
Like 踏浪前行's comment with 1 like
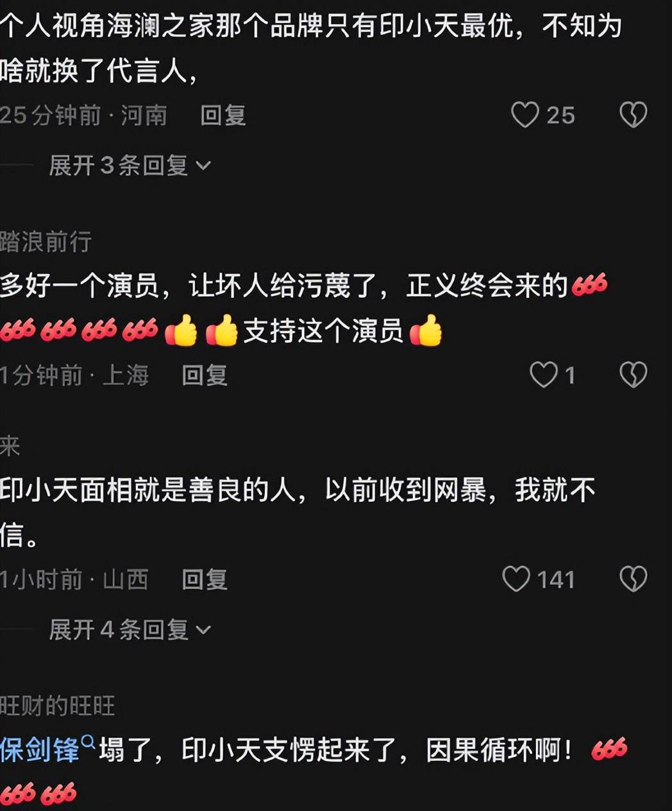click(x=543, y=375)
